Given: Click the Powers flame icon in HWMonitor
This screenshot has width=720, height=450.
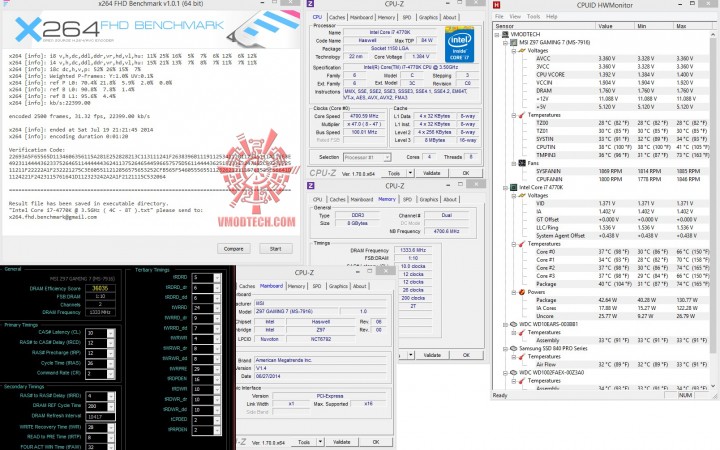Looking at the screenshot, I should (522, 292).
